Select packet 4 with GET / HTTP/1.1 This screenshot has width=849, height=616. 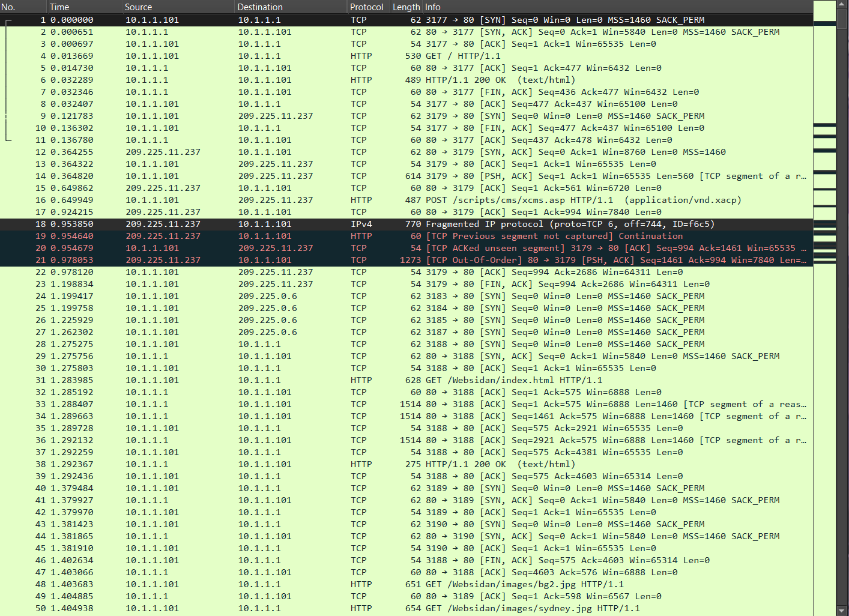pos(360,55)
